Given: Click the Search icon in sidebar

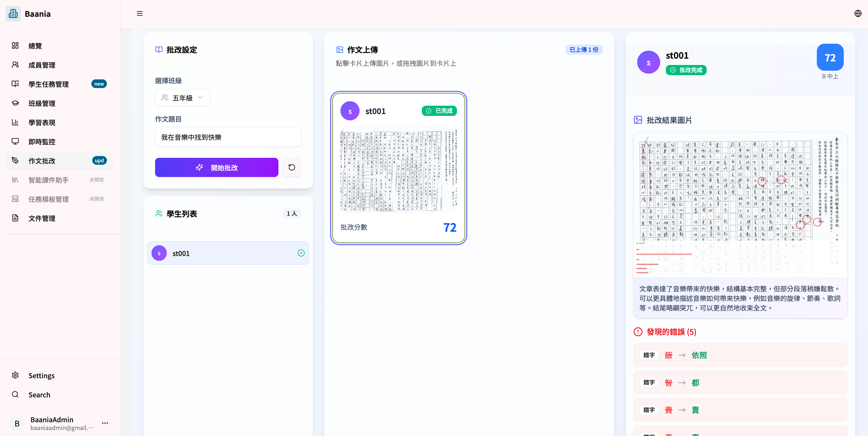Looking at the screenshot, I should [x=15, y=394].
